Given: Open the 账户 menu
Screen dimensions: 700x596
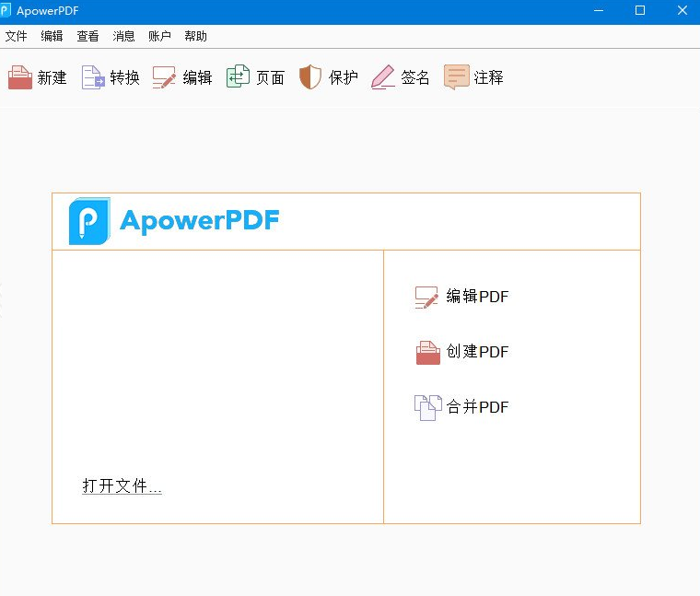Looking at the screenshot, I should (159, 36).
